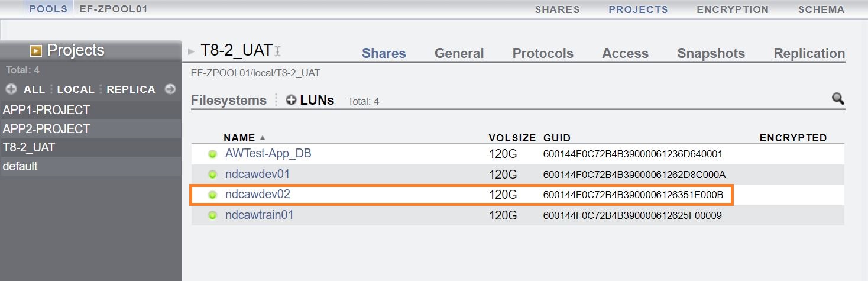Open the Protocols tab
This screenshot has width=868, height=281.
[x=543, y=53]
